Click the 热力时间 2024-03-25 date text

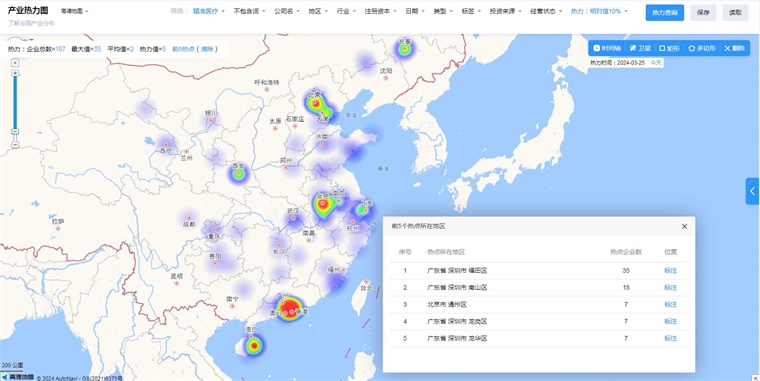(x=631, y=63)
